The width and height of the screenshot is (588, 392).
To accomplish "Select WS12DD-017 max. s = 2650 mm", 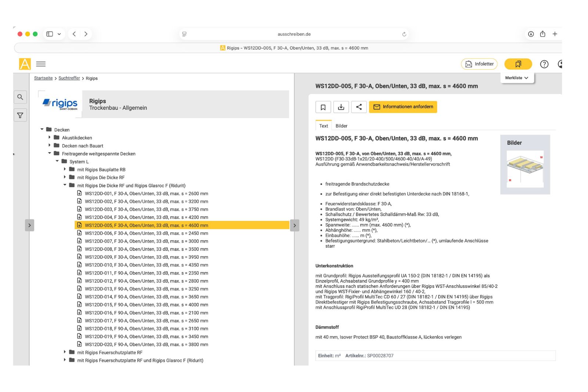I will click(146, 321).
